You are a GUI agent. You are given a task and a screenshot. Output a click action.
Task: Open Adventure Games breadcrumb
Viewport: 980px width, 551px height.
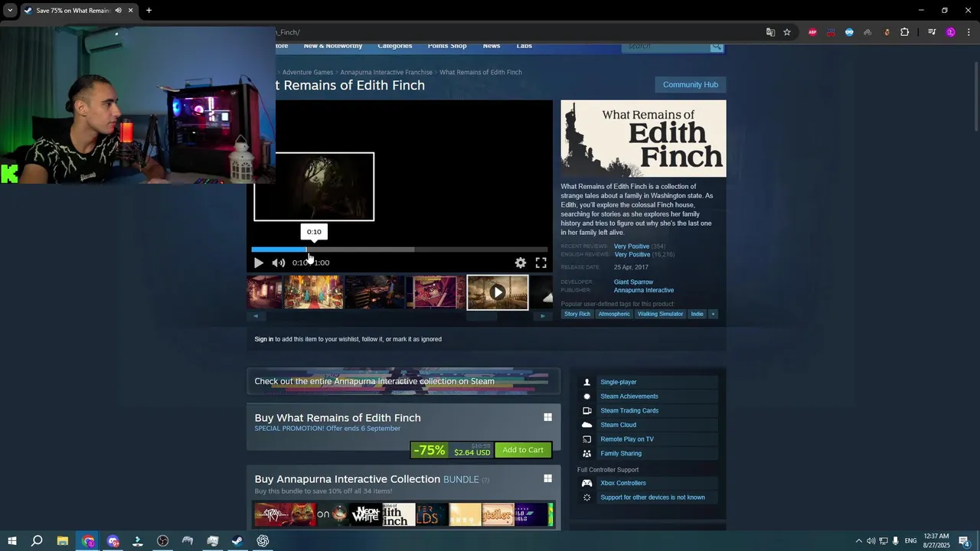click(x=308, y=72)
